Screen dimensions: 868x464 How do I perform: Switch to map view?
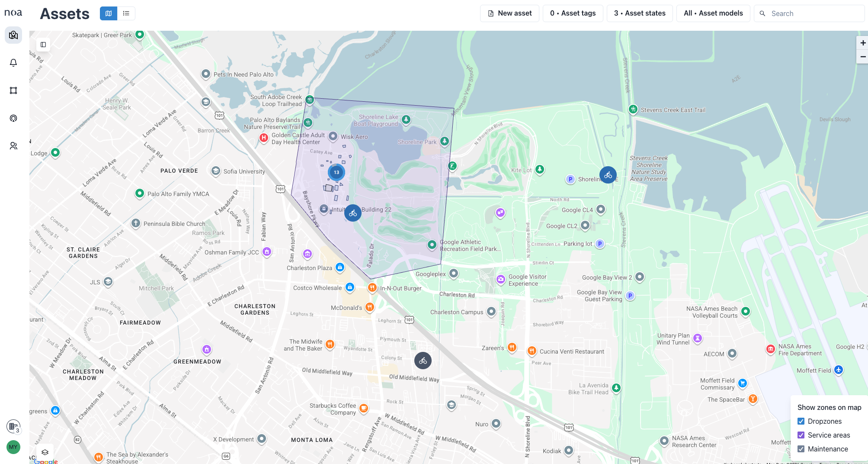point(109,13)
